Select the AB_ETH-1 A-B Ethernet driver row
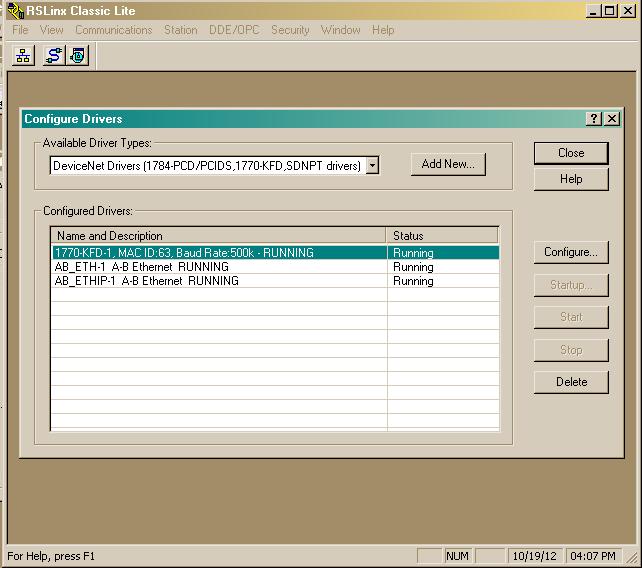 coord(275,267)
